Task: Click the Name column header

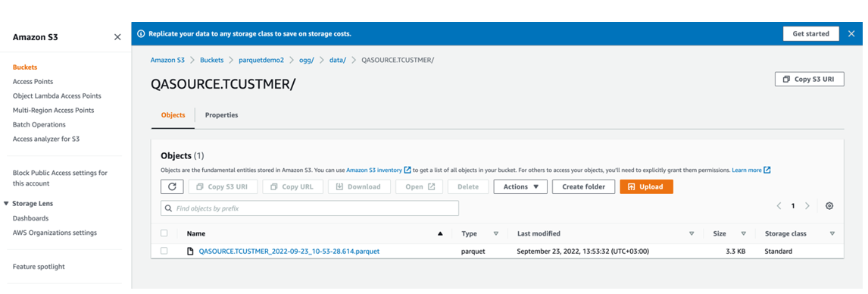Action: tap(196, 233)
